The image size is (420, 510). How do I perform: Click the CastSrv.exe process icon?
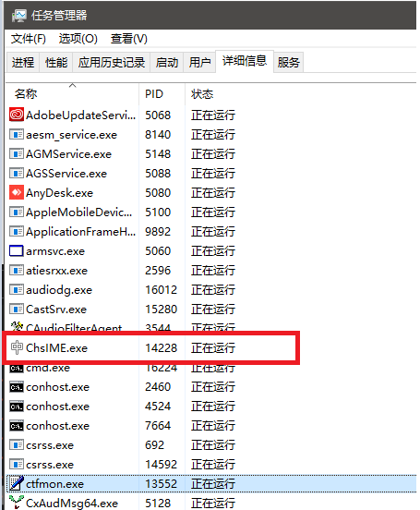point(17,310)
